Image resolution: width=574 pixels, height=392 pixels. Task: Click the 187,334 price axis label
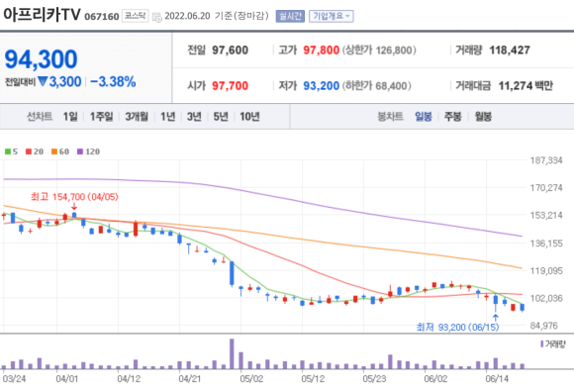[546, 160]
